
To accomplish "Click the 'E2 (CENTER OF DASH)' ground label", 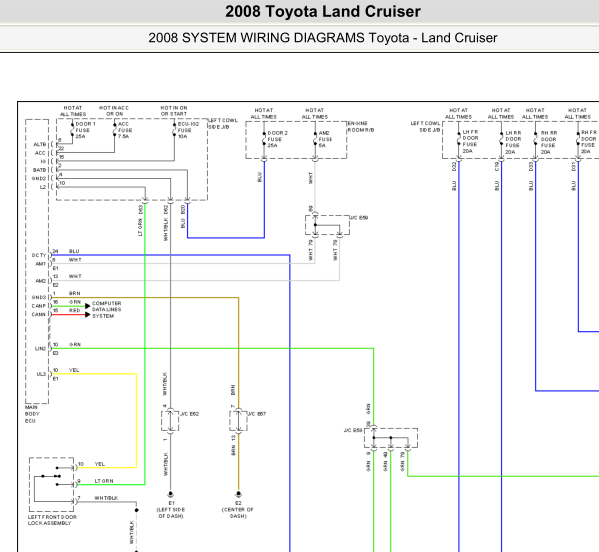I will pyautogui.click(x=238, y=510).
